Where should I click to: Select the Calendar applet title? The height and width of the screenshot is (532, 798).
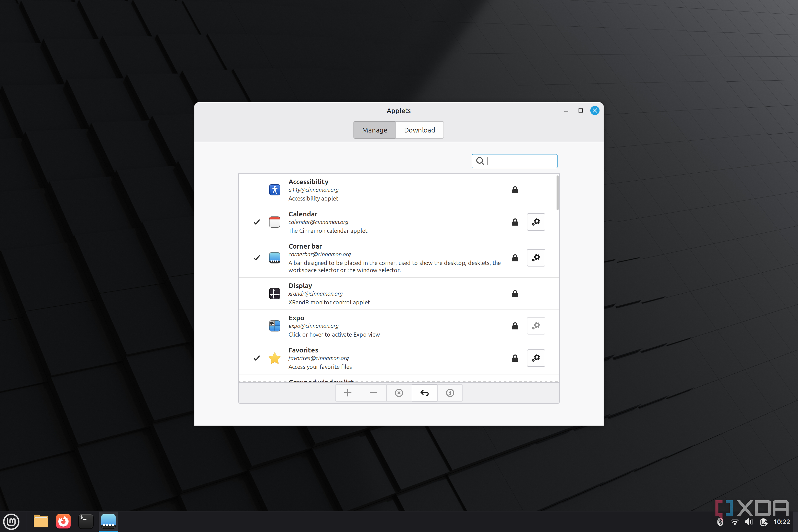click(303, 214)
